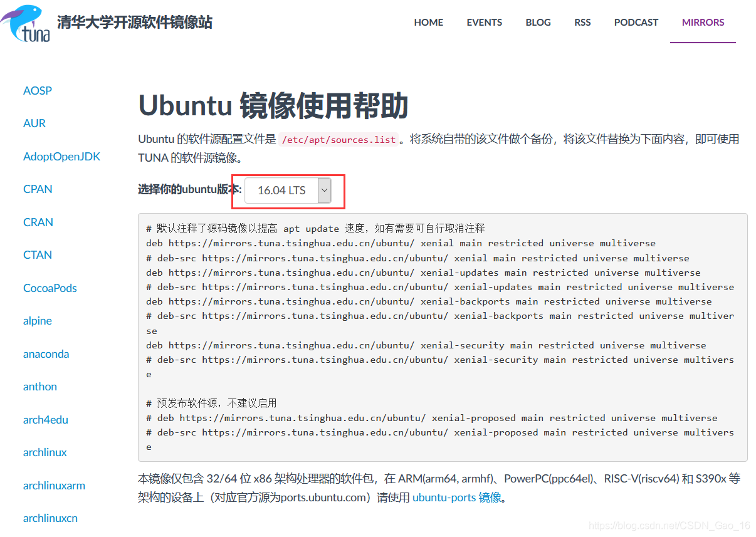Click the commented deb xenial-proposed line
This screenshot has height=537, width=756.
tap(432, 418)
